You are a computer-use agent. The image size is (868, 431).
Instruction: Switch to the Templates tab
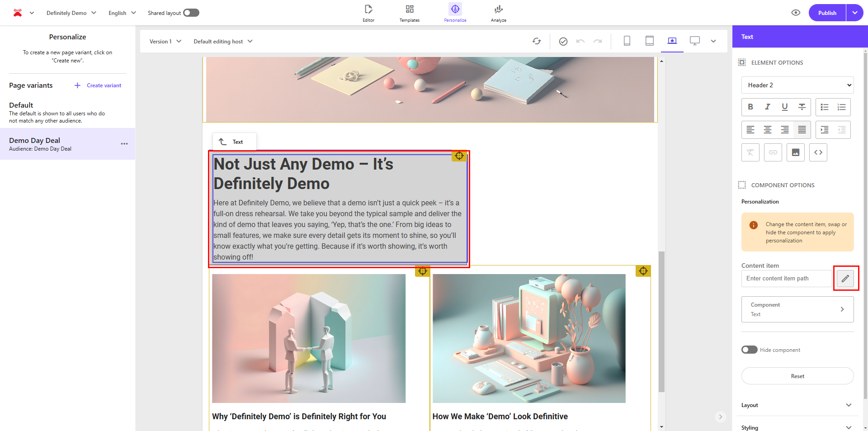(410, 13)
